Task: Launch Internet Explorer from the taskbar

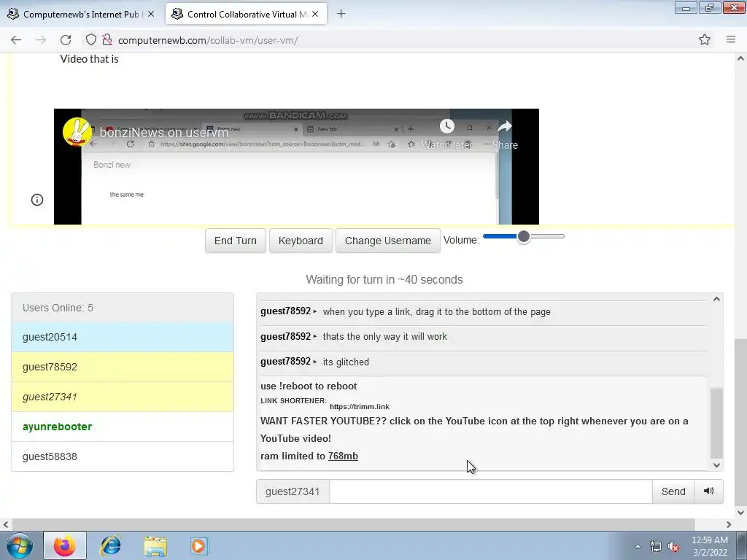Action: tap(110, 545)
